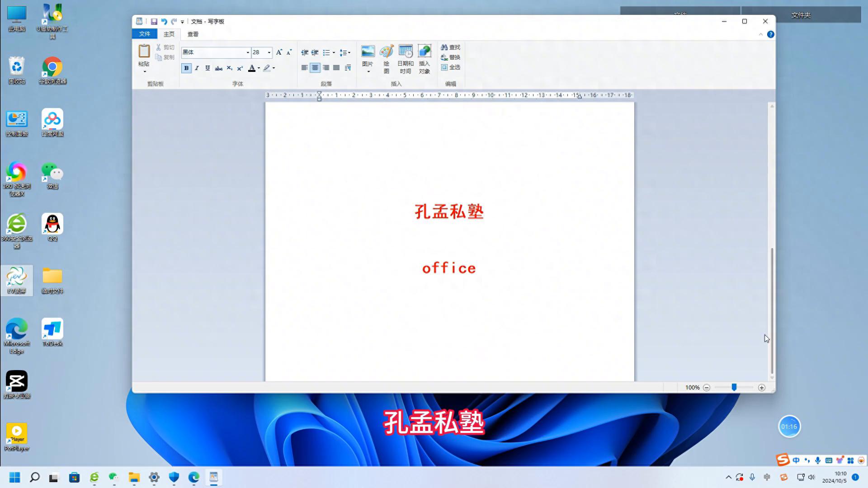Open the Find (查找) tool

coord(451,47)
